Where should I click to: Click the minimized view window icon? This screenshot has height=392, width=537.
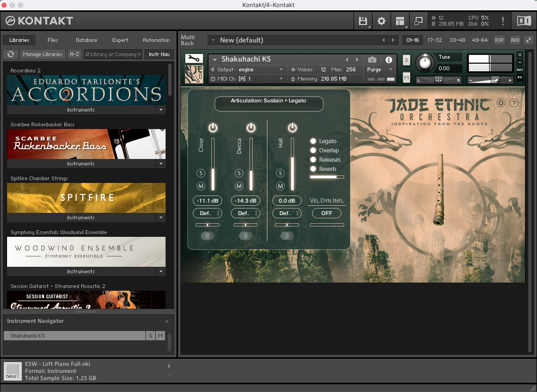tap(418, 21)
